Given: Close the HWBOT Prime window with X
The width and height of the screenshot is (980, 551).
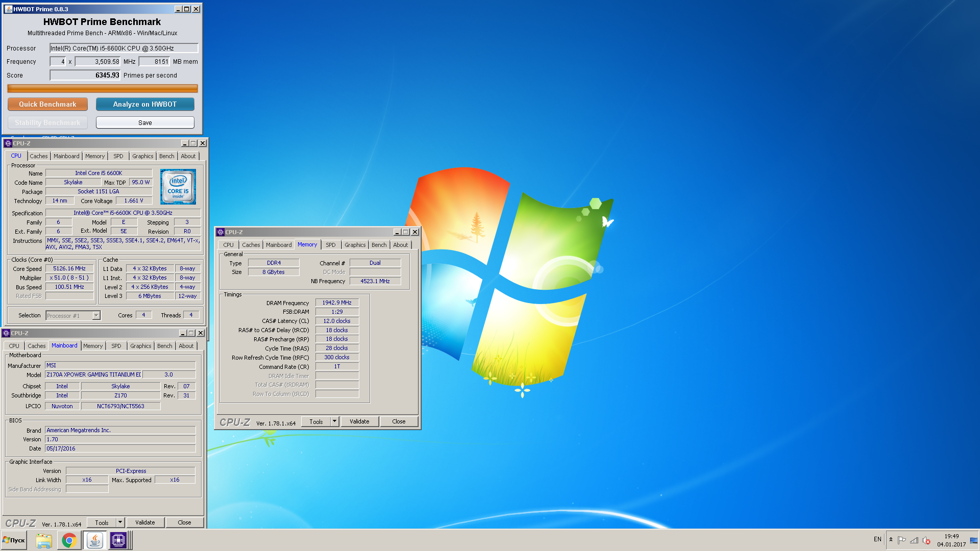Looking at the screenshot, I should coord(196,9).
